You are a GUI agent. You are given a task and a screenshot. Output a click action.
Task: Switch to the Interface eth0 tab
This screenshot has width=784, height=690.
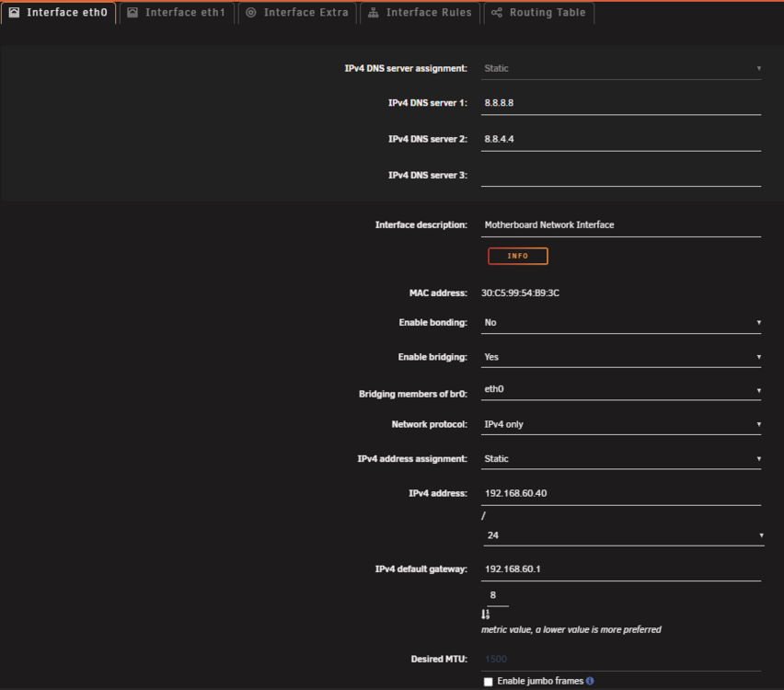(58, 13)
